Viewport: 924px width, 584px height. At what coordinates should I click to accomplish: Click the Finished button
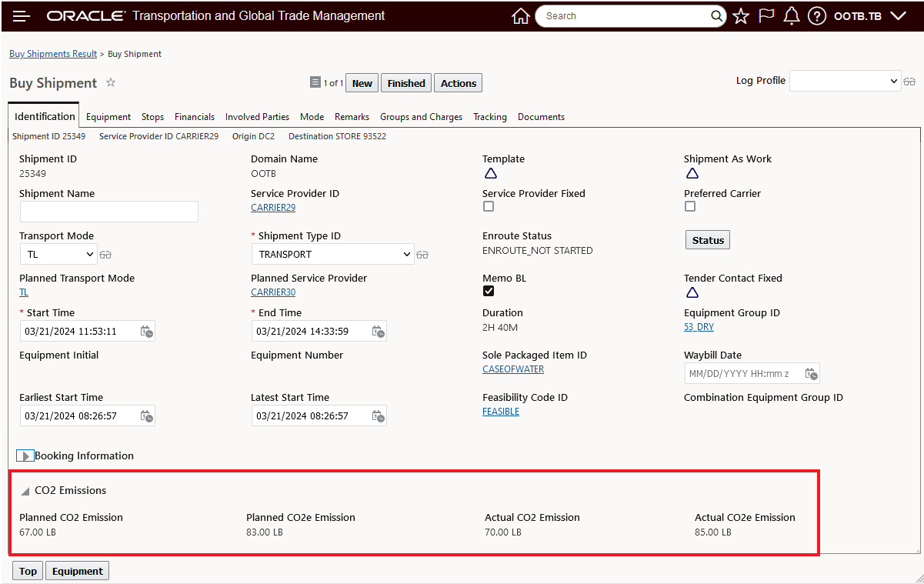tap(406, 83)
